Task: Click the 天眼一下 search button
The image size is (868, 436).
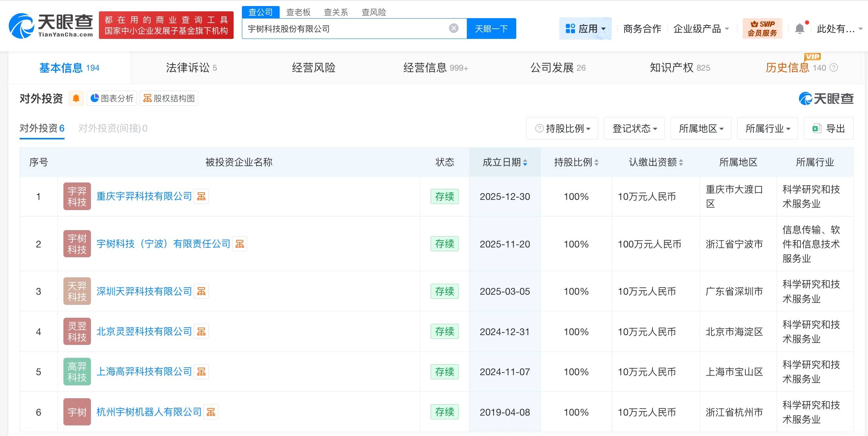Action: [x=491, y=29]
